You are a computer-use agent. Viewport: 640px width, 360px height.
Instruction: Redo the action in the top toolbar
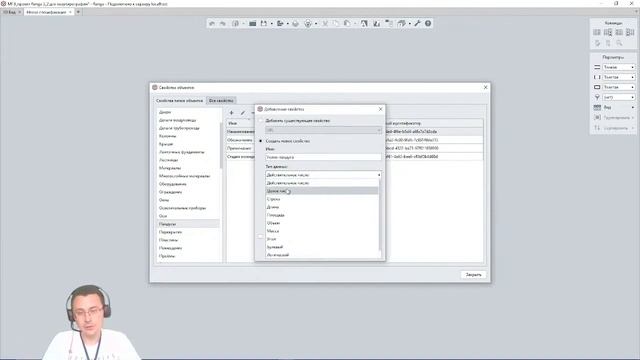point(222,24)
